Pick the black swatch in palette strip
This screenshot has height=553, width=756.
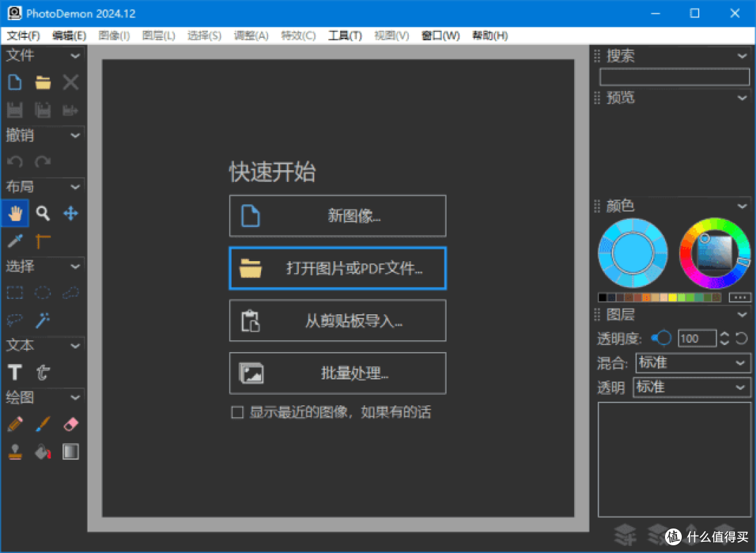(602, 297)
